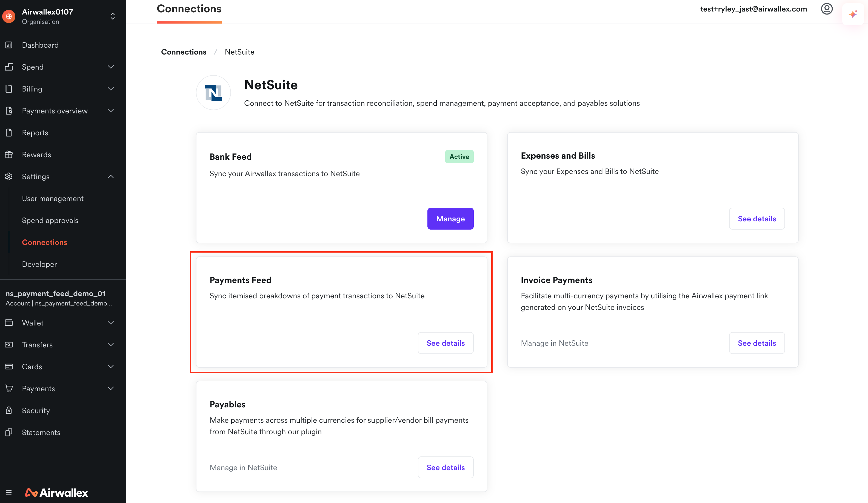
Task: Collapse the Settings section chevron
Action: point(111,176)
